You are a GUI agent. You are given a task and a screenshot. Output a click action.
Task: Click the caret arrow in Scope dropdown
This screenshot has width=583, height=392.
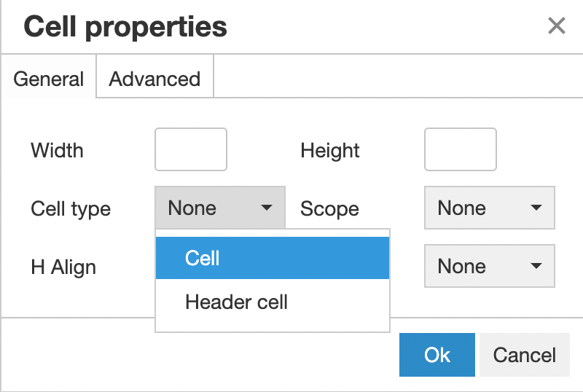point(536,208)
